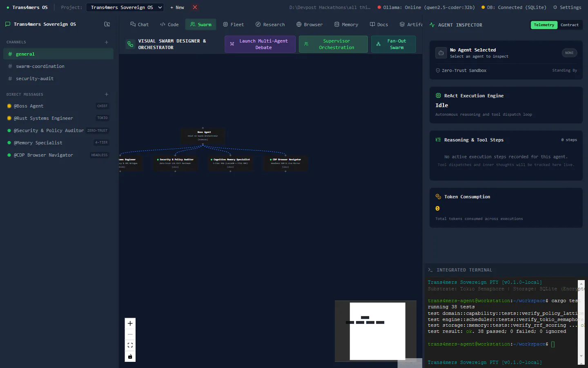Open the Docs tab
Screen dimensions: 588x368
click(379, 25)
